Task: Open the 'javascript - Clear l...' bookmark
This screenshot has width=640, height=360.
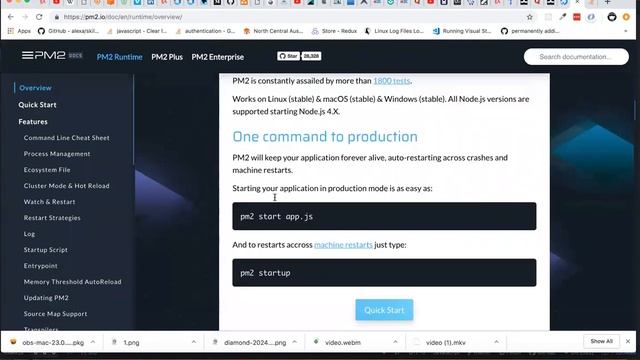Action: point(137,31)
